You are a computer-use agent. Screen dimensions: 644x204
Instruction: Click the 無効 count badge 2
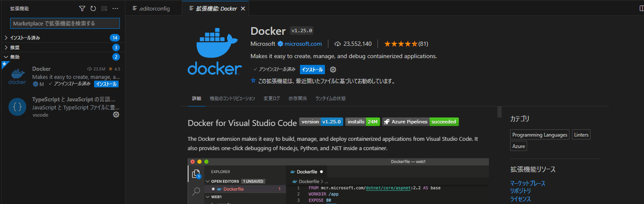pyautogui.click(x=116, y=57)
